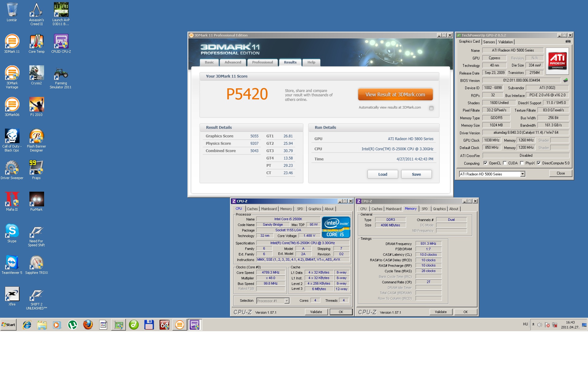588x368 pixels.
Task: Open Mainboard tab in left CPU-Z window
Action: 269,209
